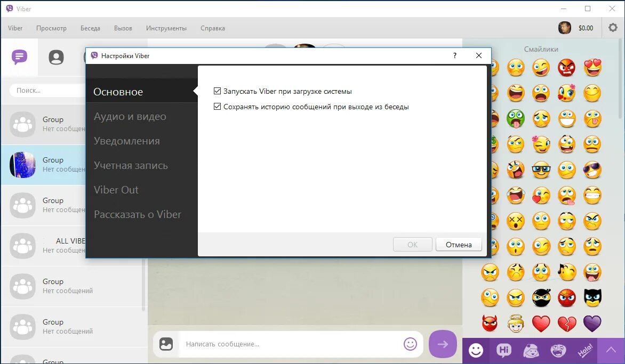Click the OK button in settings dialog

413,245
